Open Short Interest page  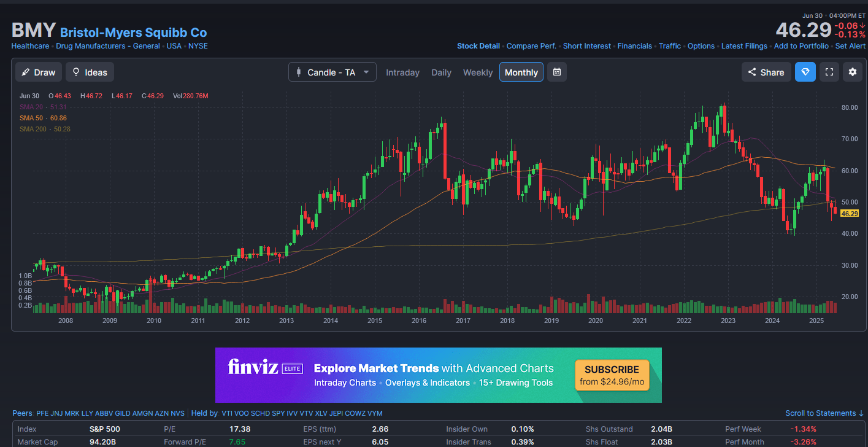tap(587, 46)
